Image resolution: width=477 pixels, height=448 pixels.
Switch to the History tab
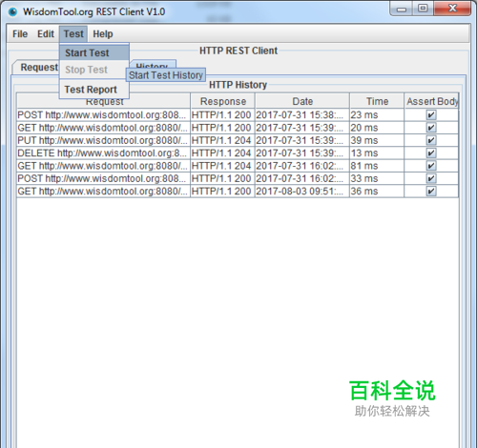[152, 64]
